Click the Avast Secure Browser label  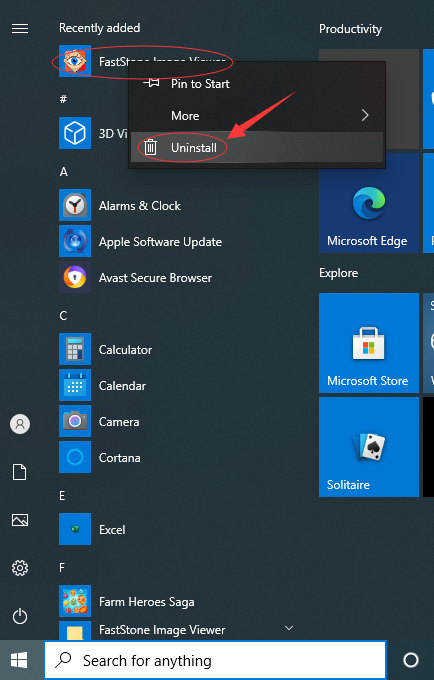(155, 278)
